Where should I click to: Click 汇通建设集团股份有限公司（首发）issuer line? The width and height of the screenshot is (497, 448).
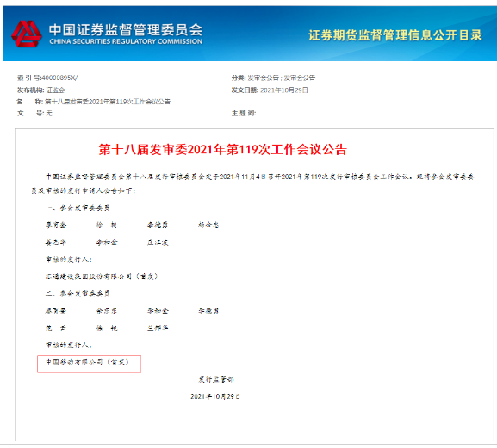(102, 277)
